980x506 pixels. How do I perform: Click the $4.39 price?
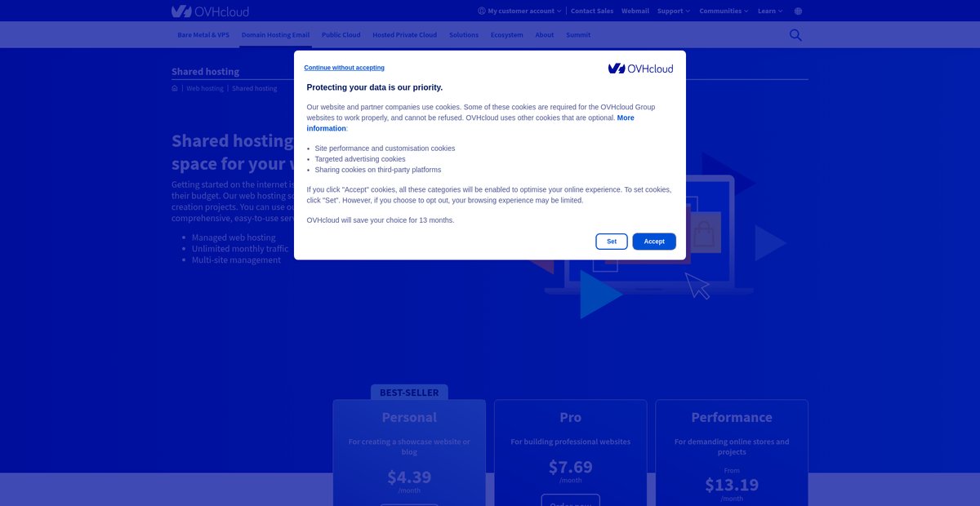pyautogui.click(x=409, y=477)
